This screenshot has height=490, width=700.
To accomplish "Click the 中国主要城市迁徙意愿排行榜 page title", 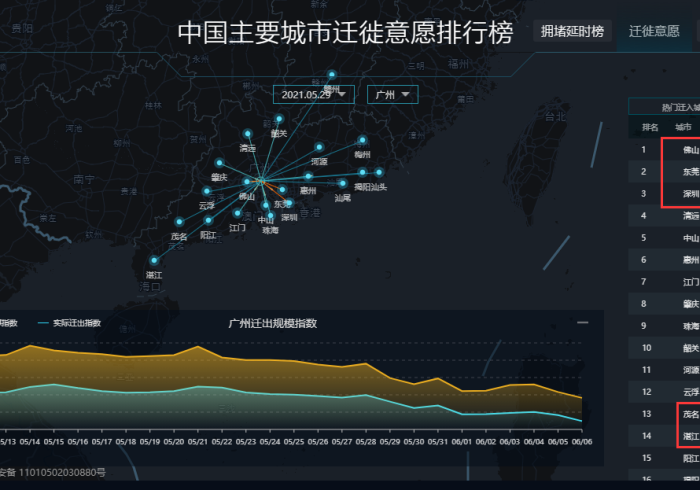I will (346, 33).
